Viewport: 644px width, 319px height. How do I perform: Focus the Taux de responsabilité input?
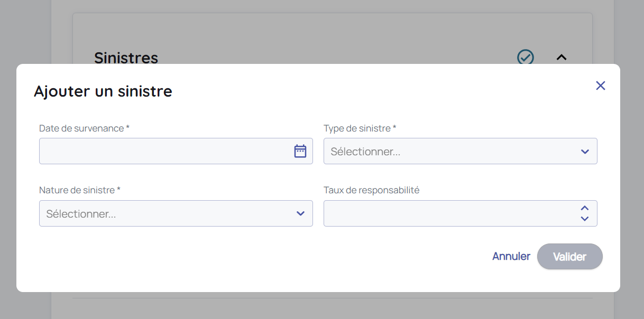[449, 213]
